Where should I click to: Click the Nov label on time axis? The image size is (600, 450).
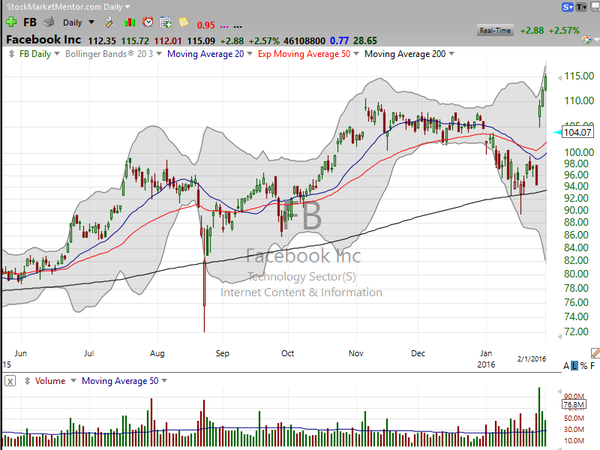(x=356, y=353)
